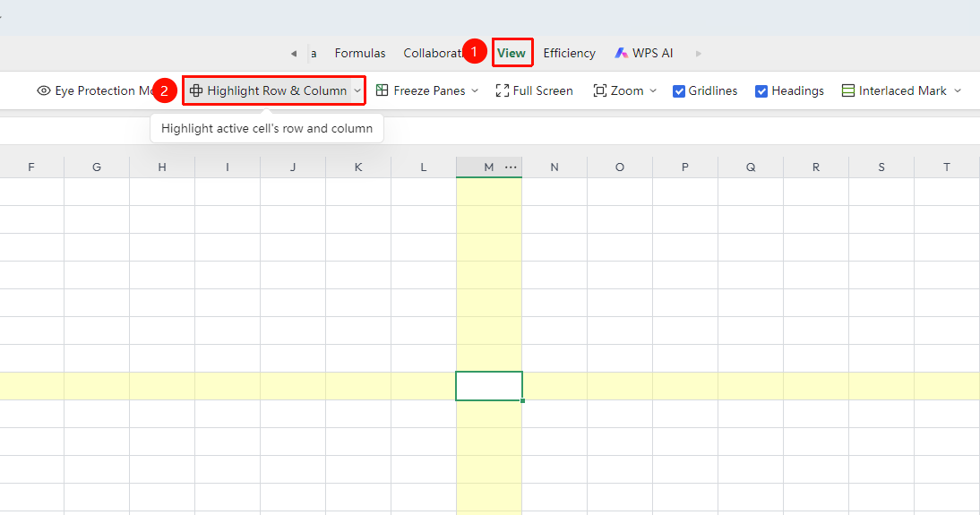Open the Efficiency tab
Viewport: 980px width, 515px height.
569,53
